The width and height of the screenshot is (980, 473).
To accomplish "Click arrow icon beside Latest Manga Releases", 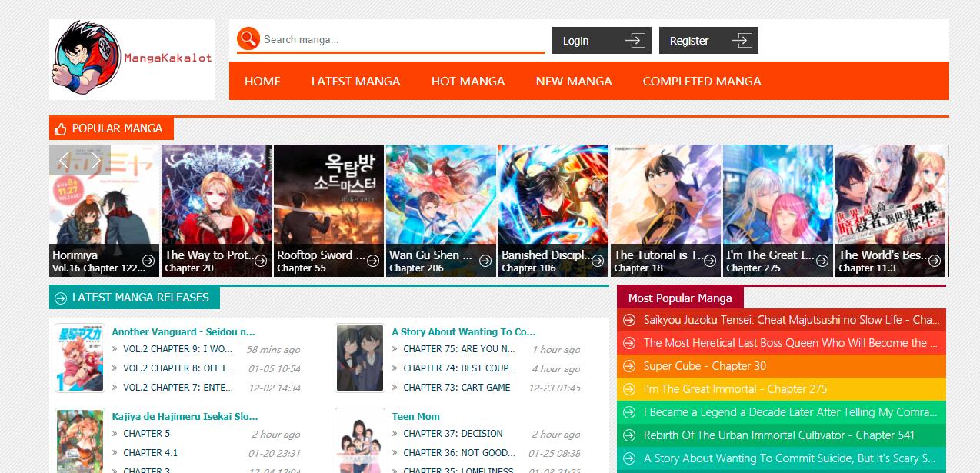I will coord(61,298).
